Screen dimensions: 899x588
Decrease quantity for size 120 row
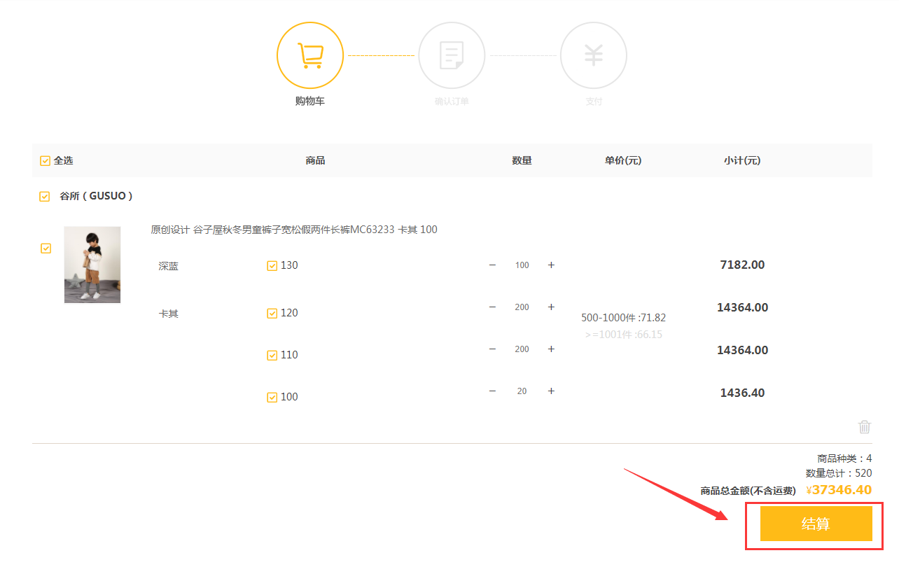coord(492,307)
